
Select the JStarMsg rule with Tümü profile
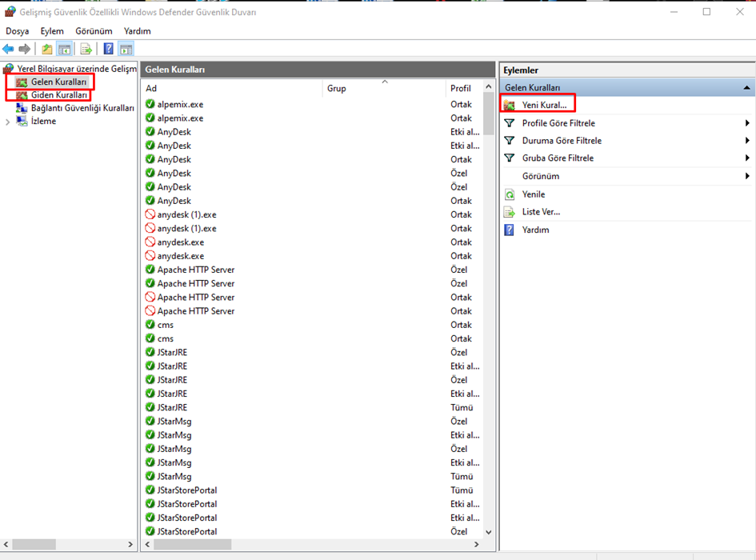click(314, 477)
